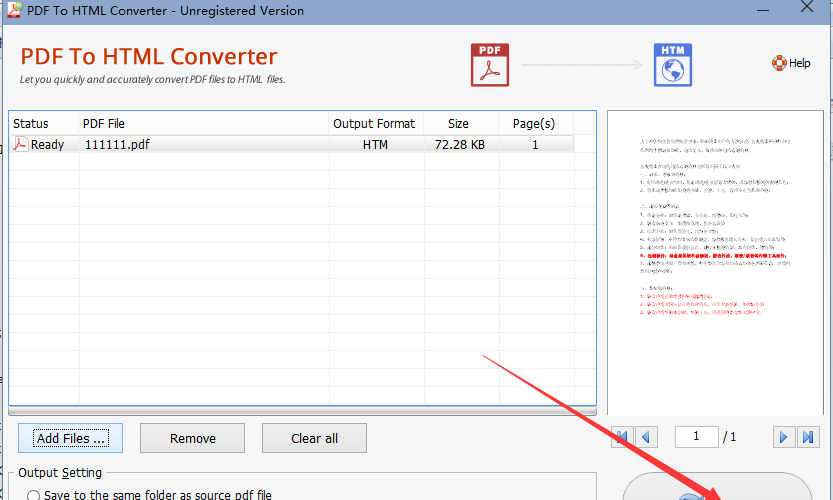Screen dimensions: 833x500
Task: Click the Output Format column header
Action: click(x=376, y=124)
